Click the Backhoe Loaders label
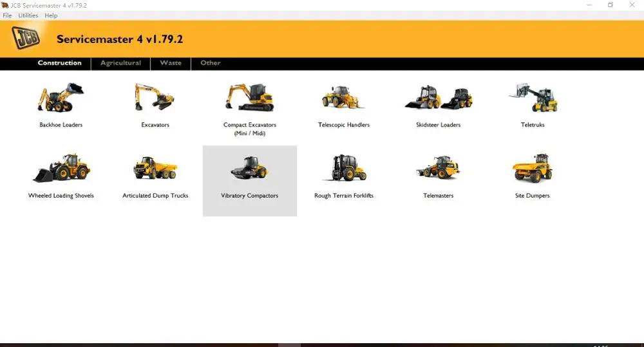Viewport: 644px width, 347px height. (61, 125)
